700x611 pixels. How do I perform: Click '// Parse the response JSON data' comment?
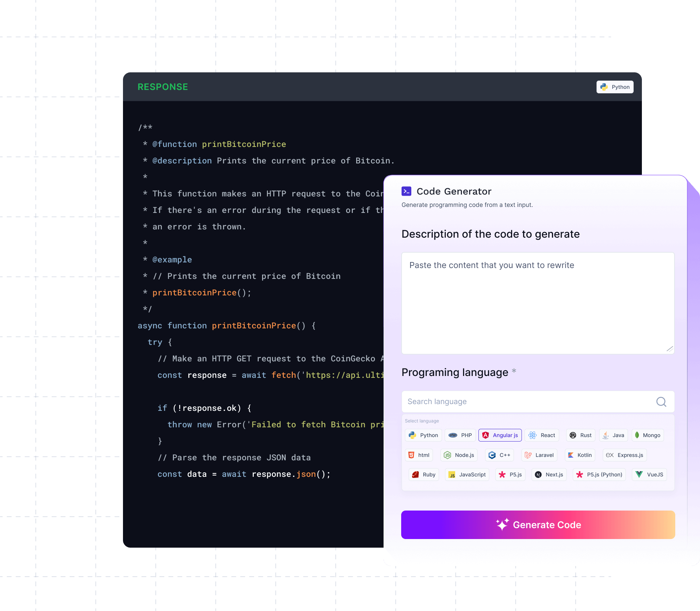click(234, 458)
